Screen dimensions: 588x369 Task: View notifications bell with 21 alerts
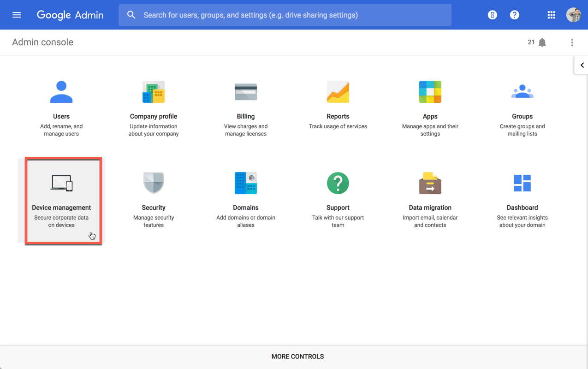tap(542, 42)
